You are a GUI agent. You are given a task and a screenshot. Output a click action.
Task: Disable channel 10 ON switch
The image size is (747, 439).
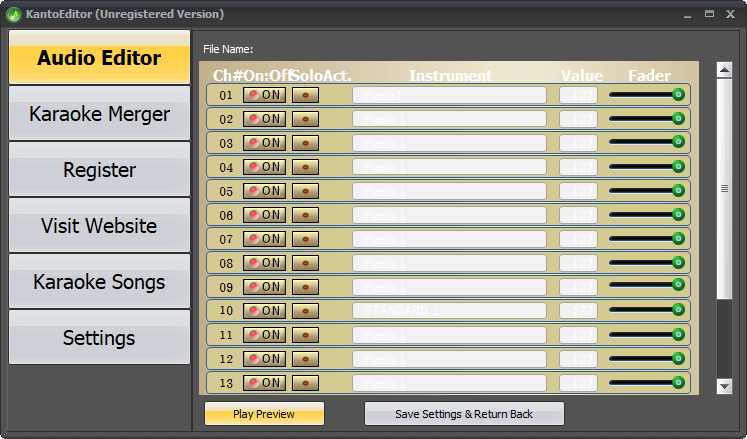click(264, 311)
